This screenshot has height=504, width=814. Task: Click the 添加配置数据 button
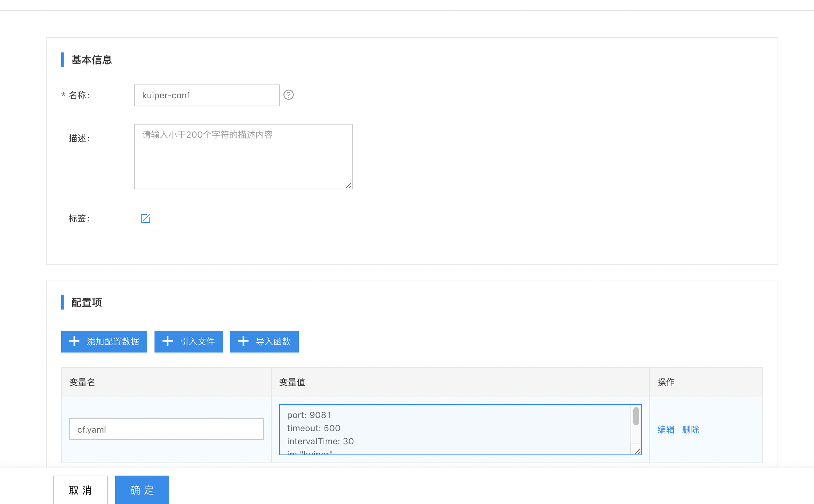coord(104,342)
